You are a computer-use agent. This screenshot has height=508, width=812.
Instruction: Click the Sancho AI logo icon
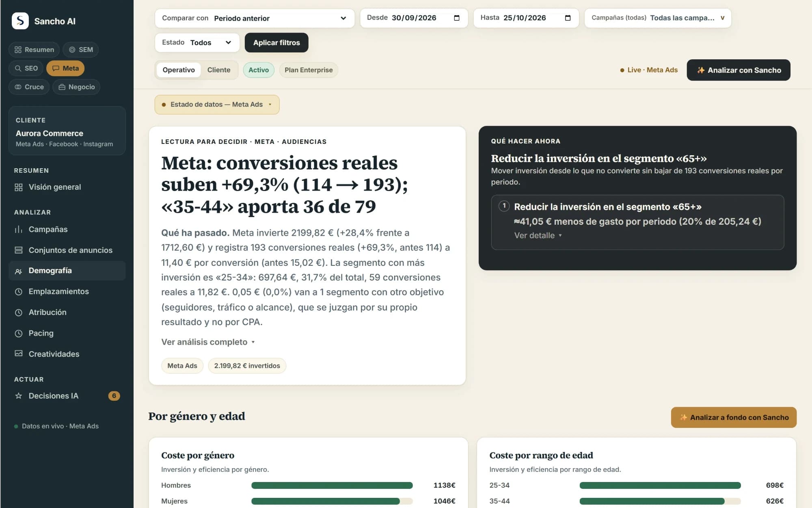[20, 21]
